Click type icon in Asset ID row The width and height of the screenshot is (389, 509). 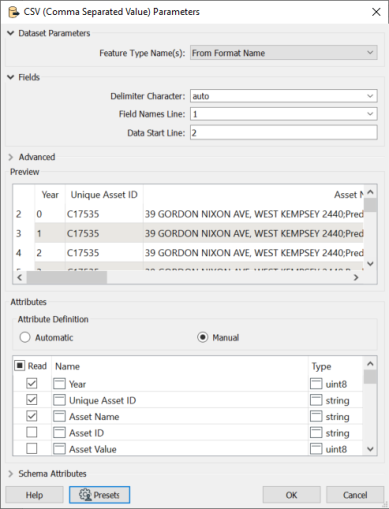316,433
